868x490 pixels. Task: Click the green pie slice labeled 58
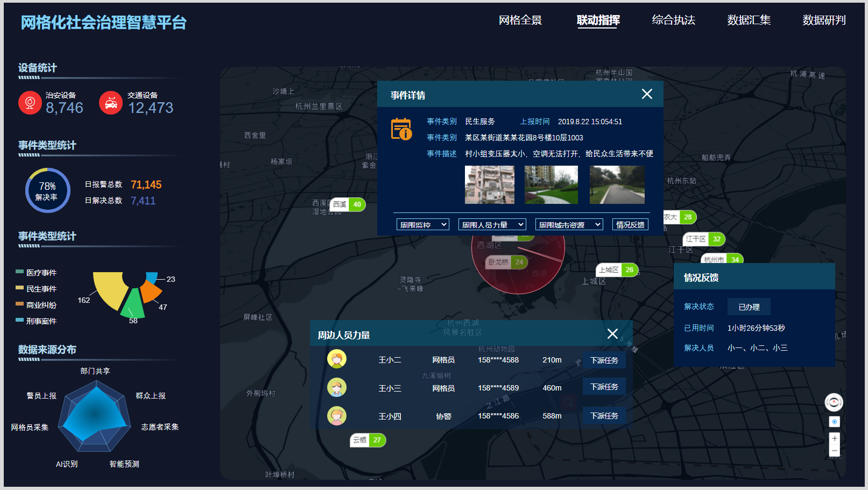(x=133, y=304)
